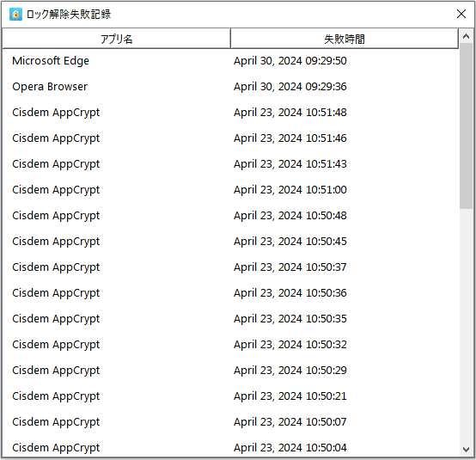476x460 pixels.
Task: Click the vertical scrollbar thumb
Action: click(x=466, y=126)
